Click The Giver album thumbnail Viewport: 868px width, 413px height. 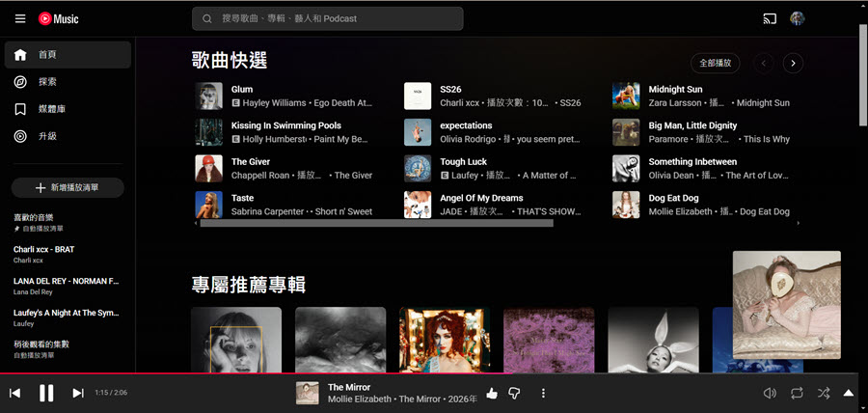208,168
